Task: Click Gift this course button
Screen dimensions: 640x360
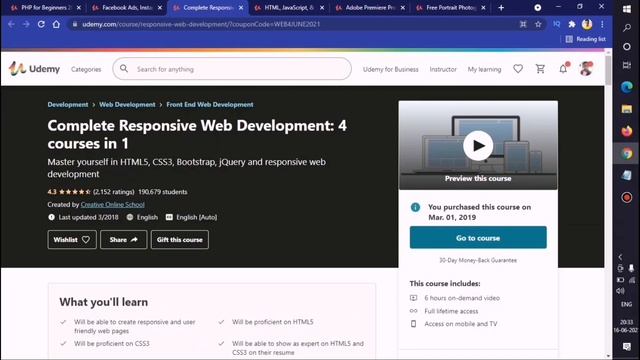Action: click(180, 240)
